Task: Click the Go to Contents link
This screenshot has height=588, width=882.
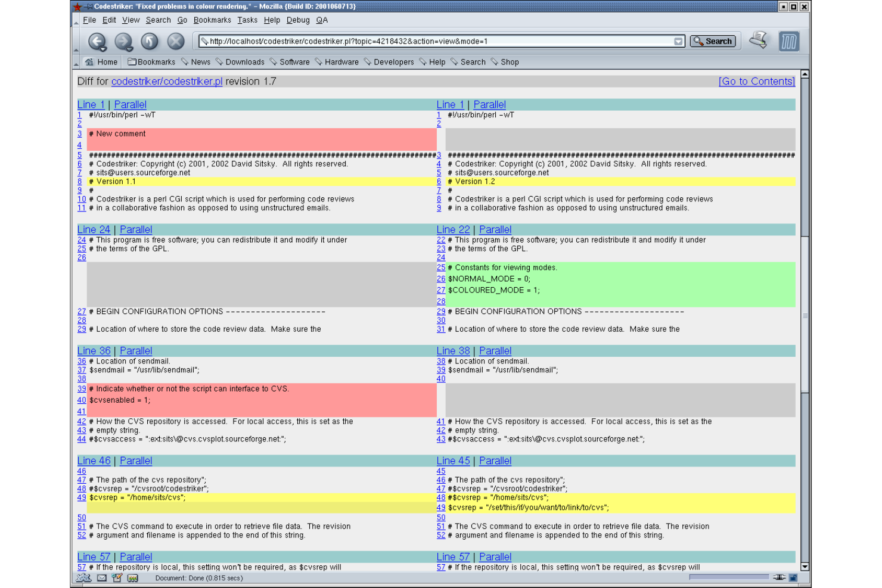Action: 757,81
